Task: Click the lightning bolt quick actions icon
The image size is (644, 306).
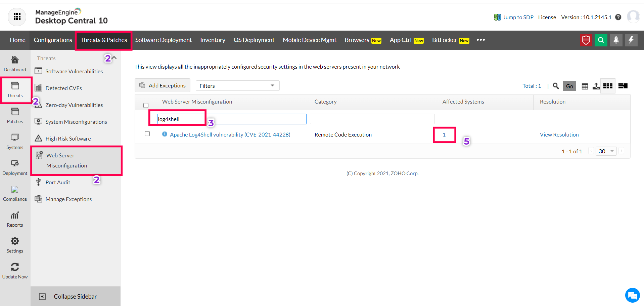Action: [x=631, y=40]
